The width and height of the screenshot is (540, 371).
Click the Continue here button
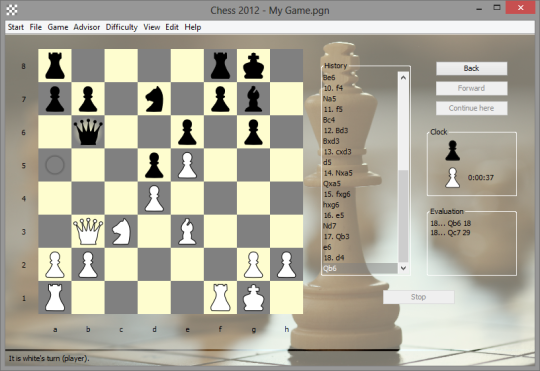(x=471, y=108)
